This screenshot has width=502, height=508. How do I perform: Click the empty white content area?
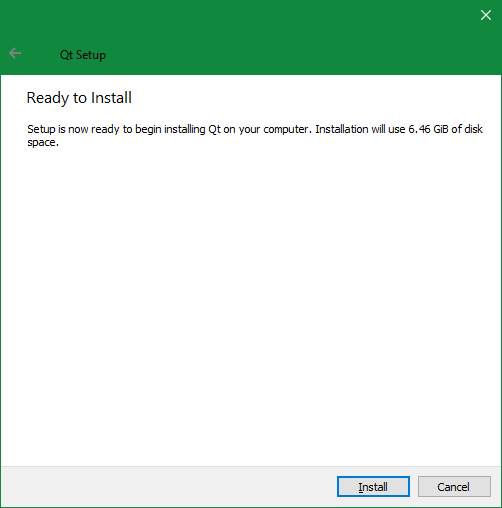(x=251, y=300)
